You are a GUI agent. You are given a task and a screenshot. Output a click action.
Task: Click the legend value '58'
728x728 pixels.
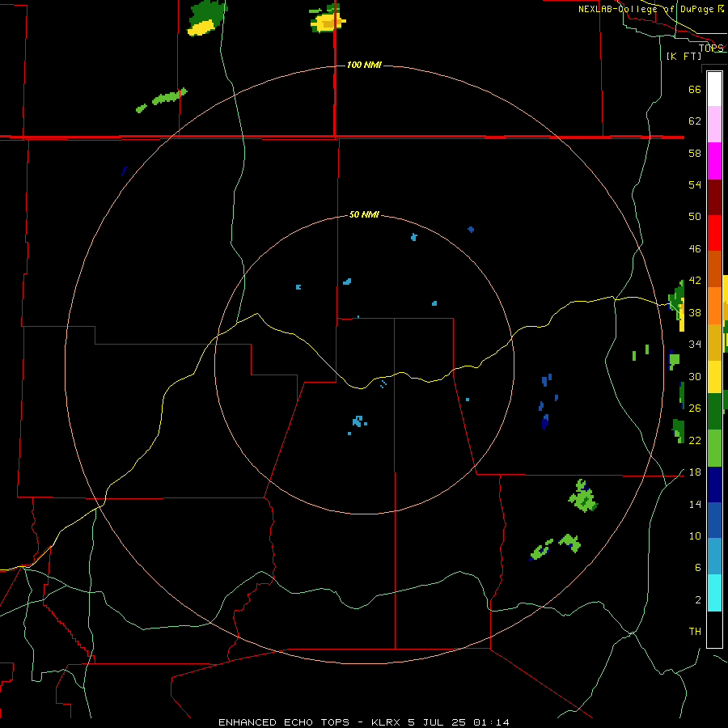pos(695,153)
